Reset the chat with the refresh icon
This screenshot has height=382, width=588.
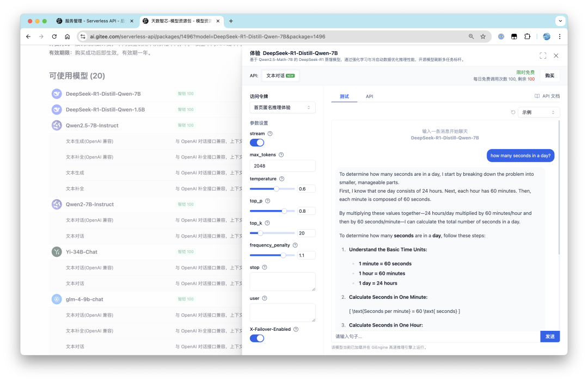513,113
